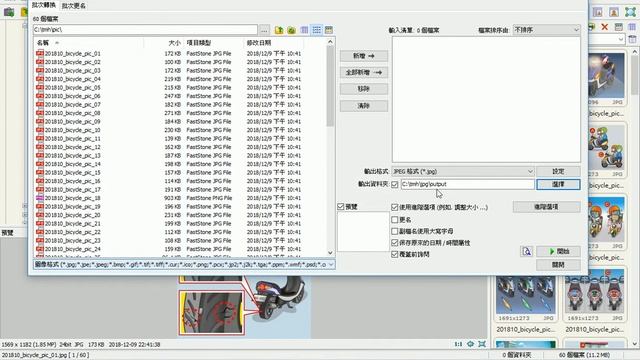Click the output folder path field
Viewport: 640px width, 360px height.
point(467,184)
